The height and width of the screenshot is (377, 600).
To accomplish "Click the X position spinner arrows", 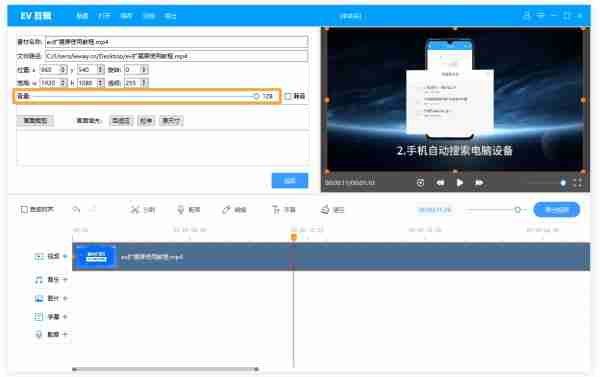I will pos(63,70).
